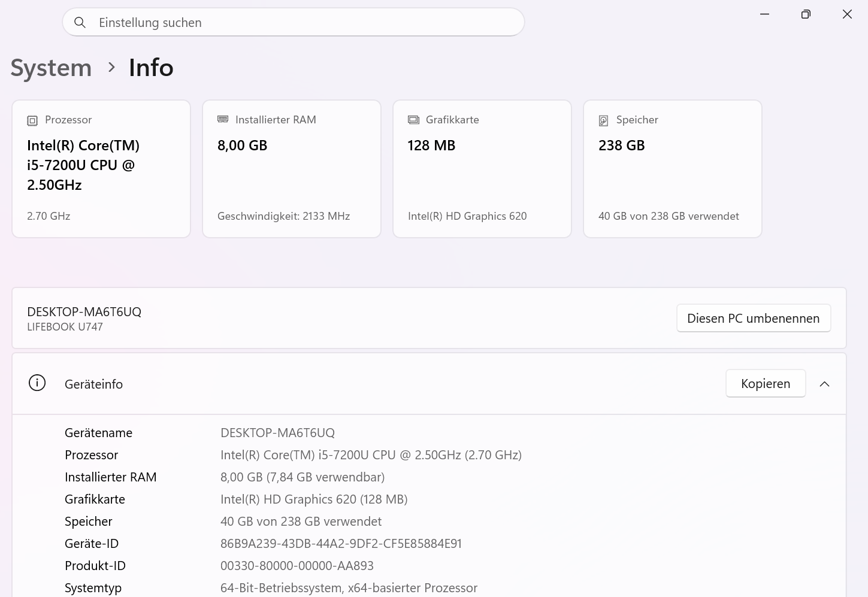Click the Prozessor chip icon
This screenshot has height=597, width=868.
(32, 120)
